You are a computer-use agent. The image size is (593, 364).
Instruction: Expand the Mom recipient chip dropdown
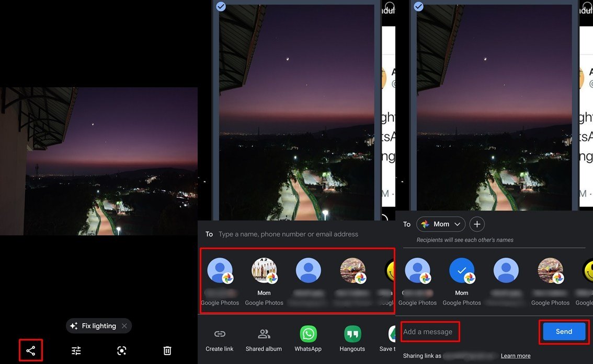(458, 224)
